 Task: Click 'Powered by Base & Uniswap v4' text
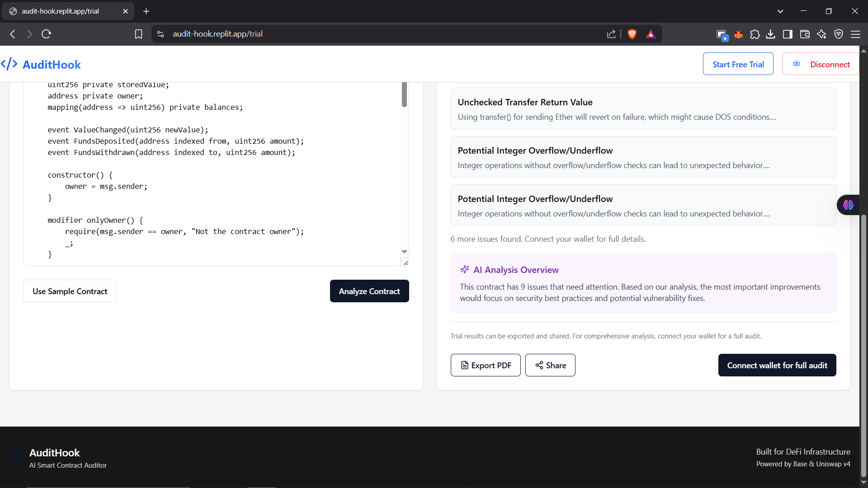coord(803,464)
